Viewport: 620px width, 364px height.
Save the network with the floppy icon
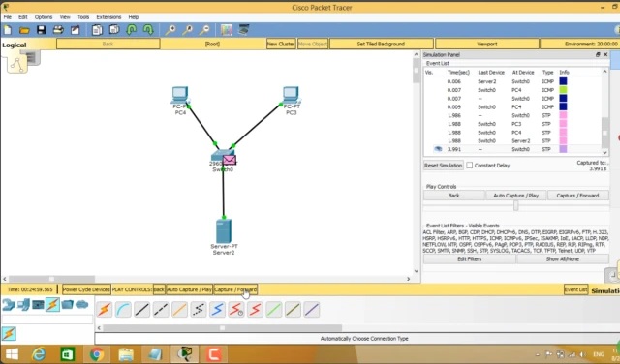41,30
